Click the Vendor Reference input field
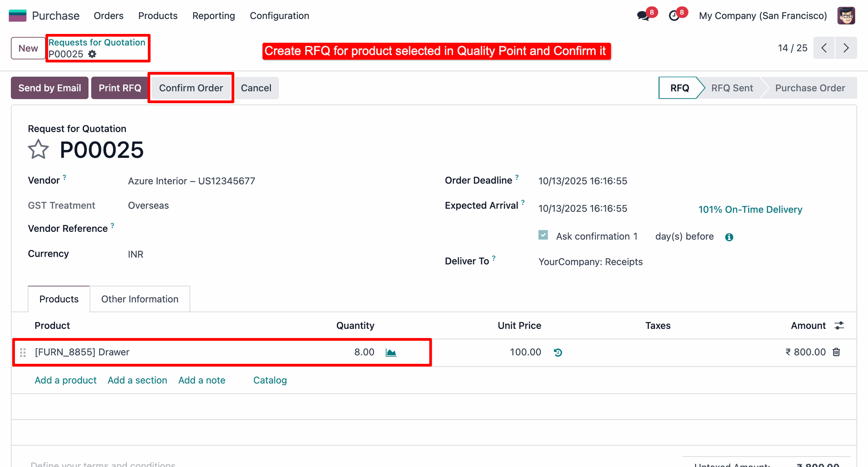Viewport: 868px width, 467px height. [271, 229]
